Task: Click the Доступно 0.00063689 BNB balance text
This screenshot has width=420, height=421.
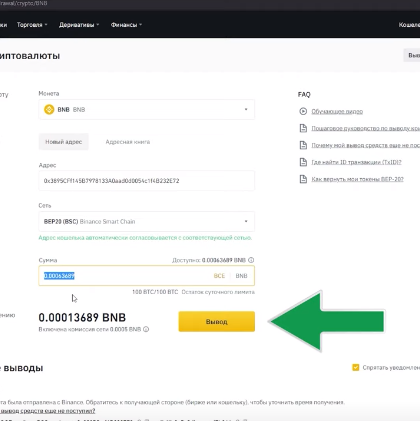Action: (209, 260)
